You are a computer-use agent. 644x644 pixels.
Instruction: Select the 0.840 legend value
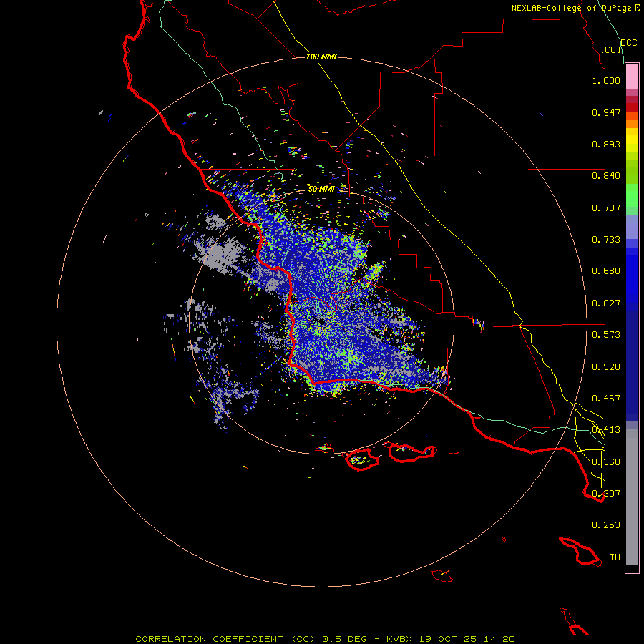click(x=606, y=176)
